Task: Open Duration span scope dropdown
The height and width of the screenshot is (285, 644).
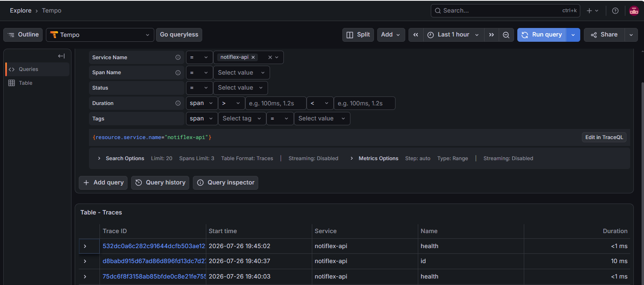Action: pos(202,103)
